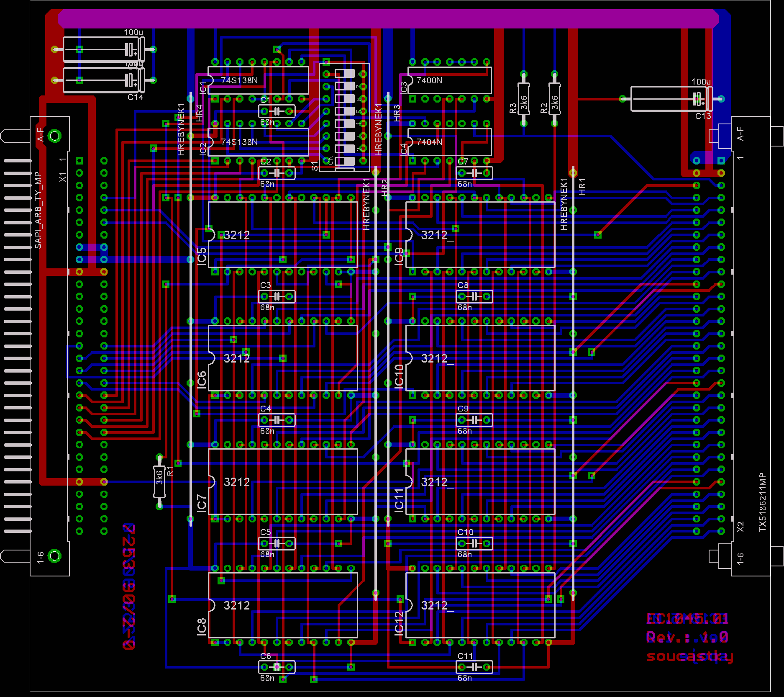
Task: Click the EC1045.01 board label text
Action: [x=687, y=618]
